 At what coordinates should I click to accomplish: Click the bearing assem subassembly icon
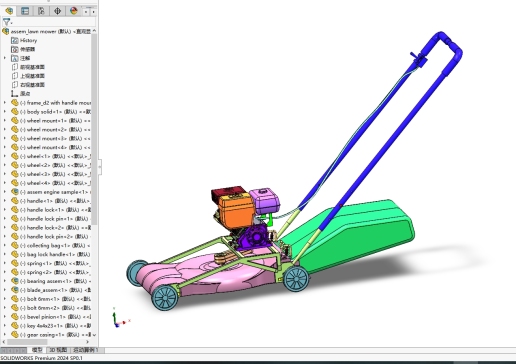click(14, 281)
